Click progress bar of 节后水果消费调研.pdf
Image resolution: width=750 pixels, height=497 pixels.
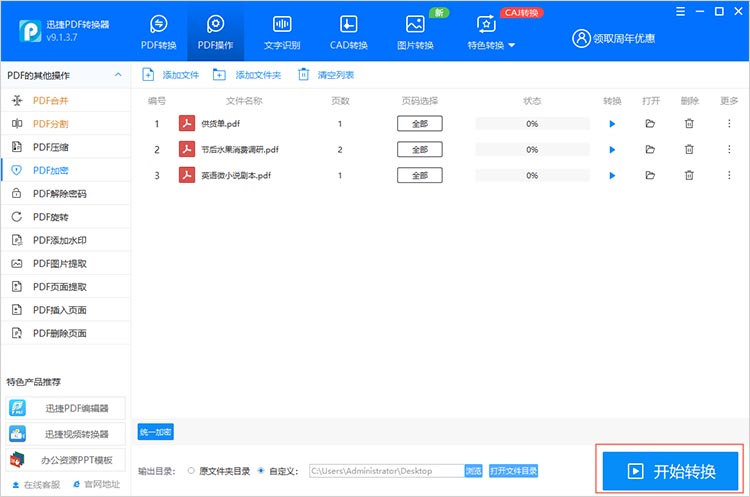(x=532, y=149)
